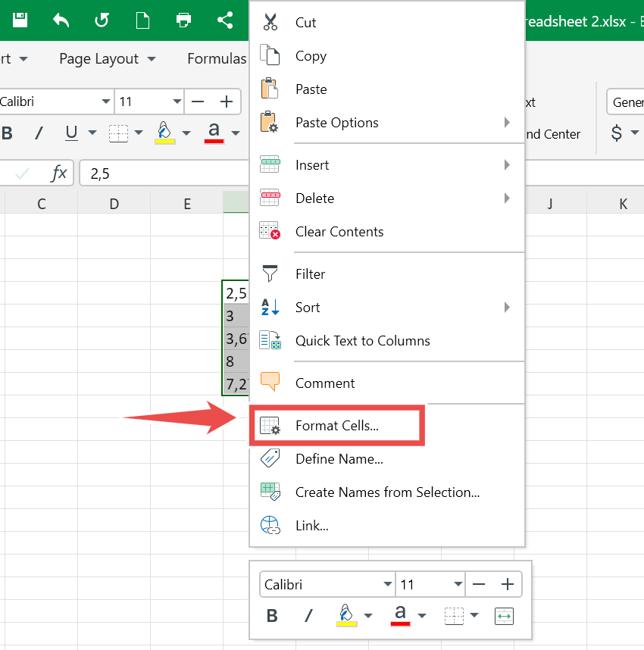Open the ribbon font color dropdown arrow
This screenshot has height=650, width=644.
tap(236, 133)
